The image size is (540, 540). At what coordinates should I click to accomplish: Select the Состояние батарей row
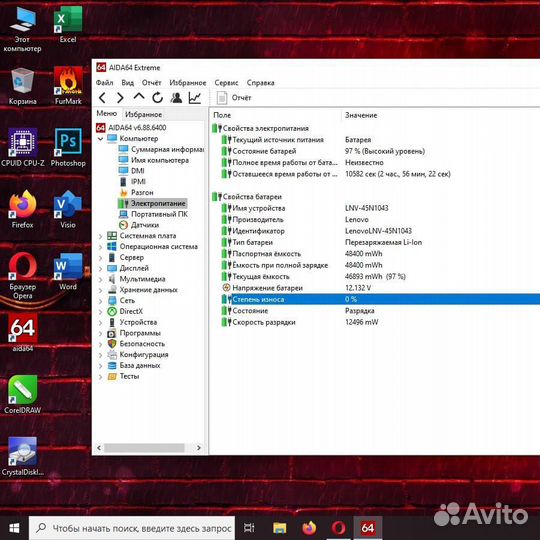click(x=381, y=151)
